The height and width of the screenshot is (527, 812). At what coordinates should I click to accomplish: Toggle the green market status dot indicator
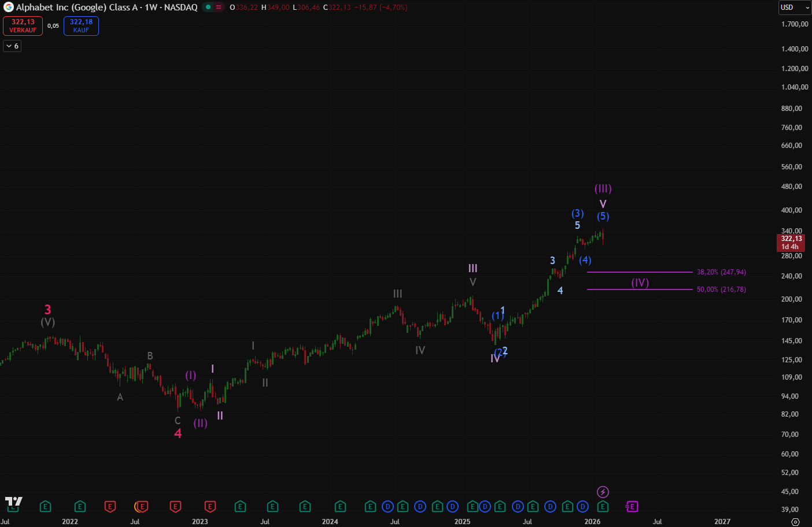coord(208,8)
